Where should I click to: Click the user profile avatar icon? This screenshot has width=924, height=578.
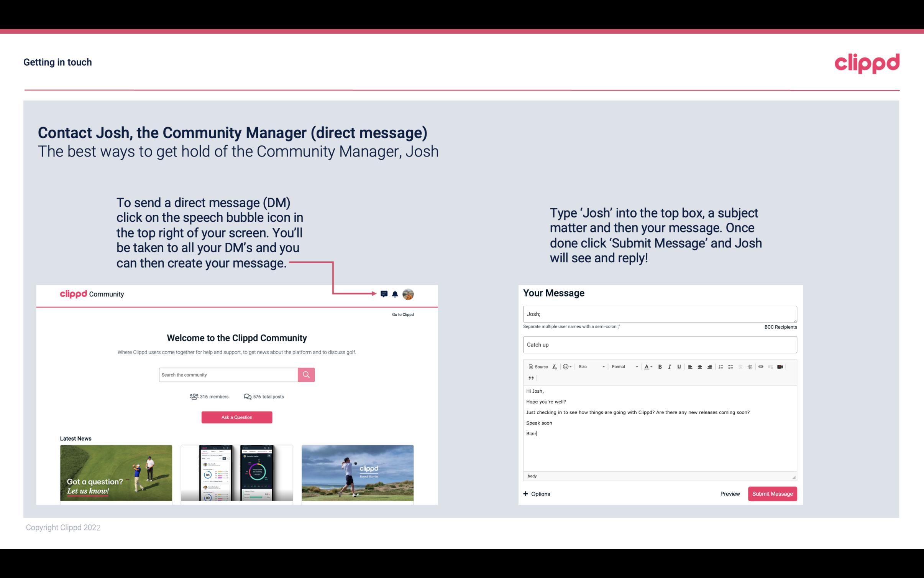[x=408, y=294]
